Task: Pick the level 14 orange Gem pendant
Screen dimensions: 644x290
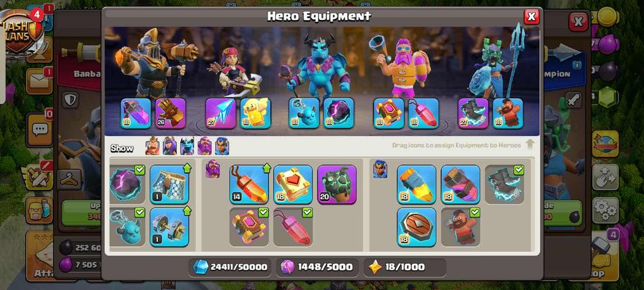Action: click(x=249, y=184)
